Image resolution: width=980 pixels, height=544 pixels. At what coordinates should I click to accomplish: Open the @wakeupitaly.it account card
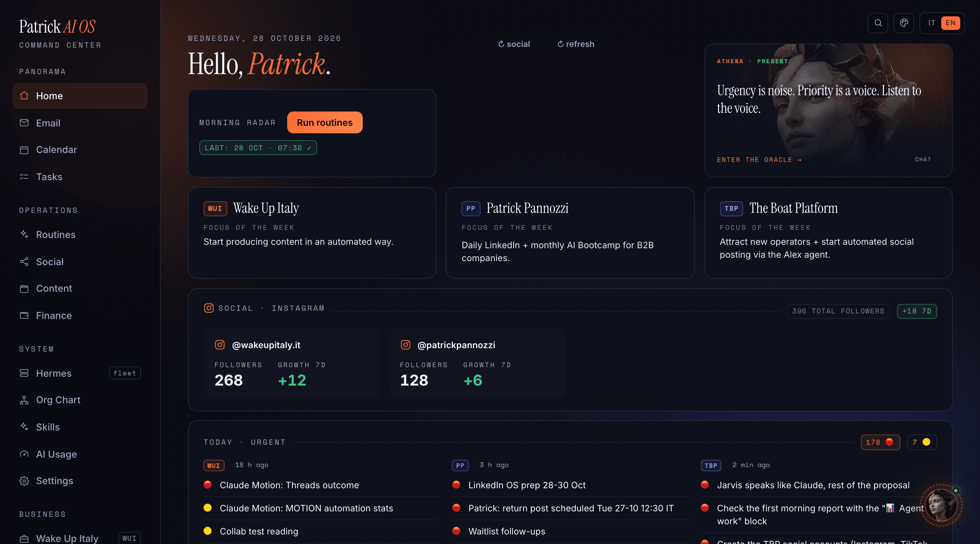point(292,363)
